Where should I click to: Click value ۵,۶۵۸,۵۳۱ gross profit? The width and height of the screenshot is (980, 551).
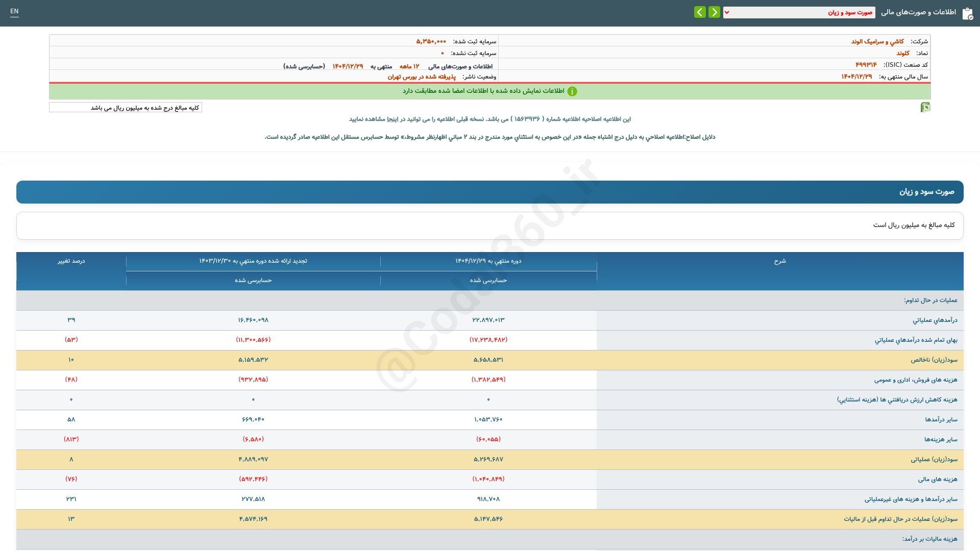click(488, 360)
